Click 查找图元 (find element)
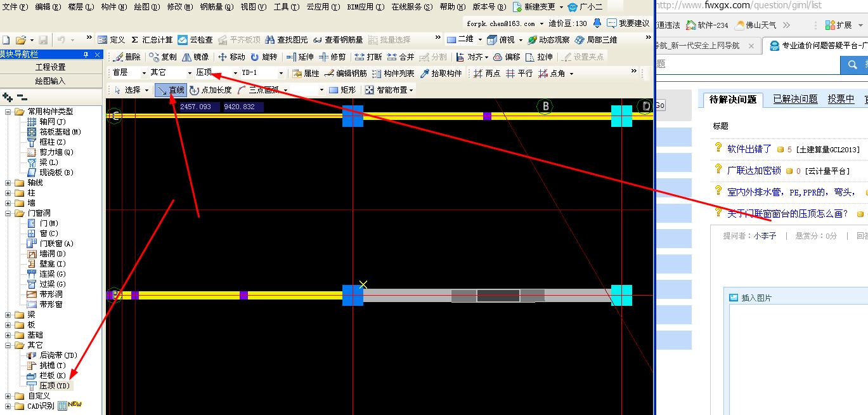 click(x=286, y=39)
